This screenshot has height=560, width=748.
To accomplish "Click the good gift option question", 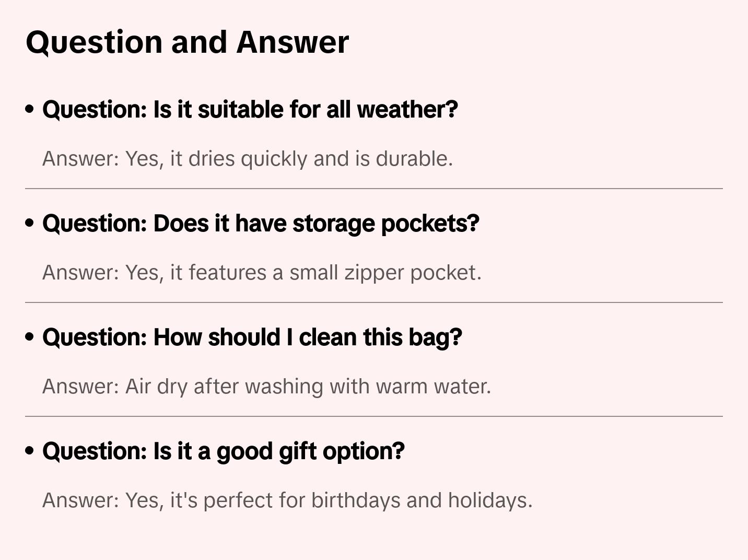I will [223, 451].
